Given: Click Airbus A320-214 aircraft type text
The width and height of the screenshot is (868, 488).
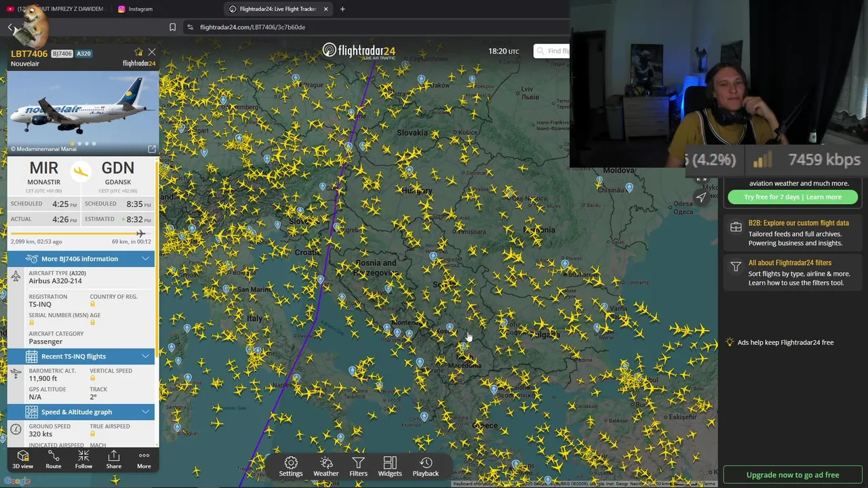Looking at the screenshot, I should (55, 281).
